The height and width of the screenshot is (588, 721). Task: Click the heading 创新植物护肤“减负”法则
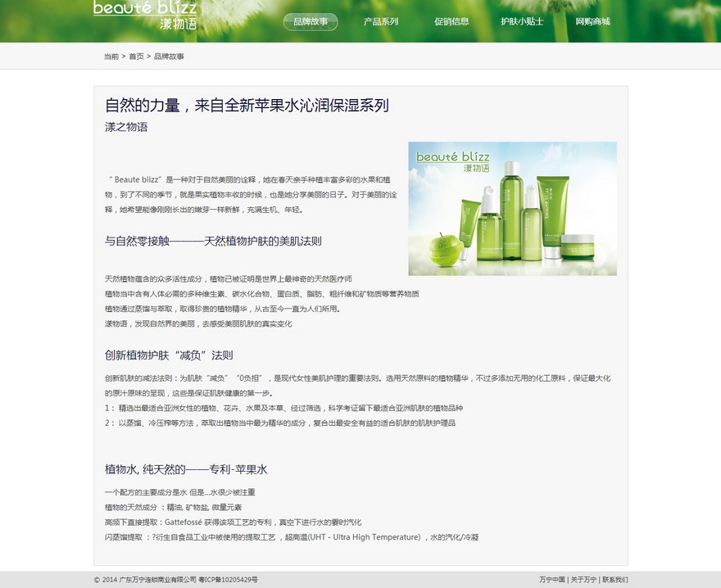point(169,355)
